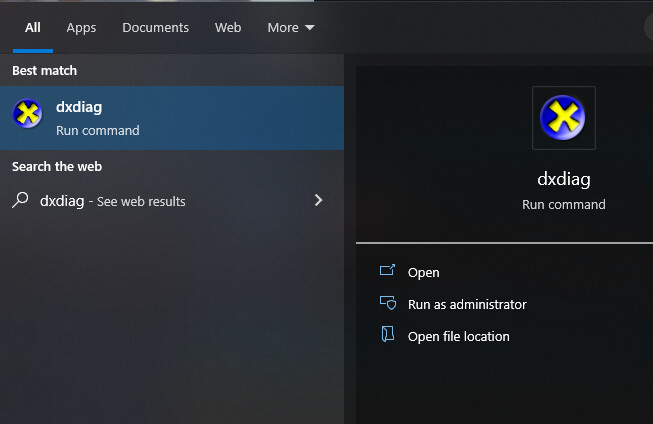
Task: Click the Open action for dxdiag
Action: [x=424, y=272]
